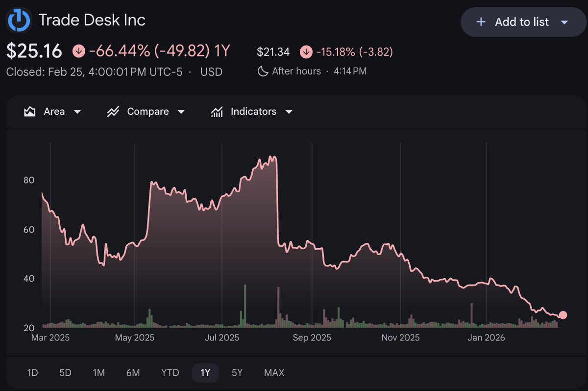Click the Closed: Feb 25 timestamp text
Viewport: 588px width, 391px height.
tap(94, 72)
